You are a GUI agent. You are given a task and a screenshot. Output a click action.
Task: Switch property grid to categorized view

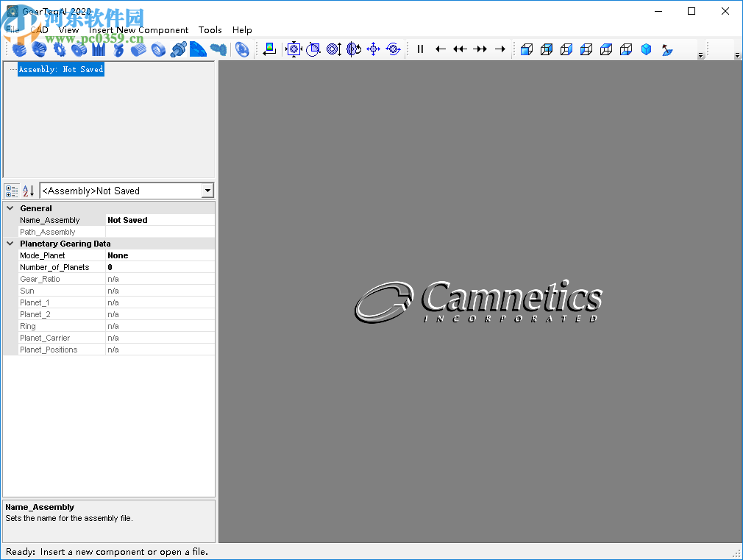point(10,191)
